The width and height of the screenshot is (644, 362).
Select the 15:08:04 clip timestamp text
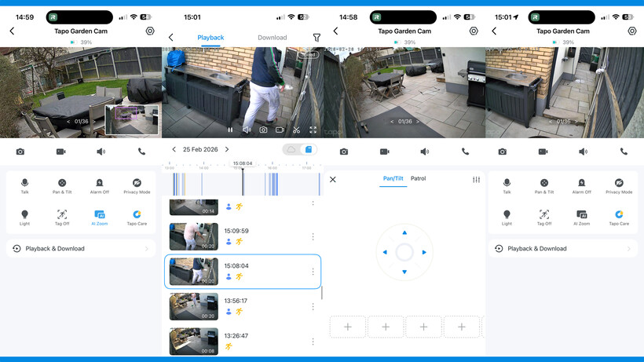coord(236,266)
